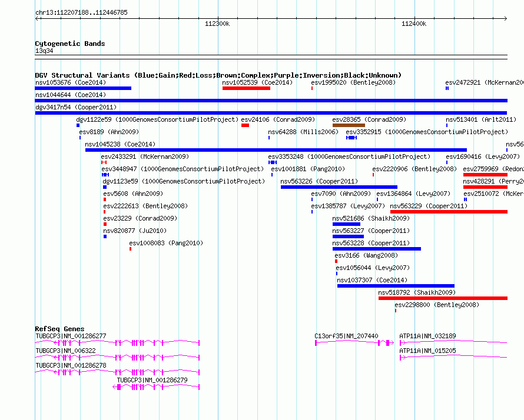
Task: Select the blue nsv1053676 gain bar
Action: pyautogui.click(x=83, y=88)
